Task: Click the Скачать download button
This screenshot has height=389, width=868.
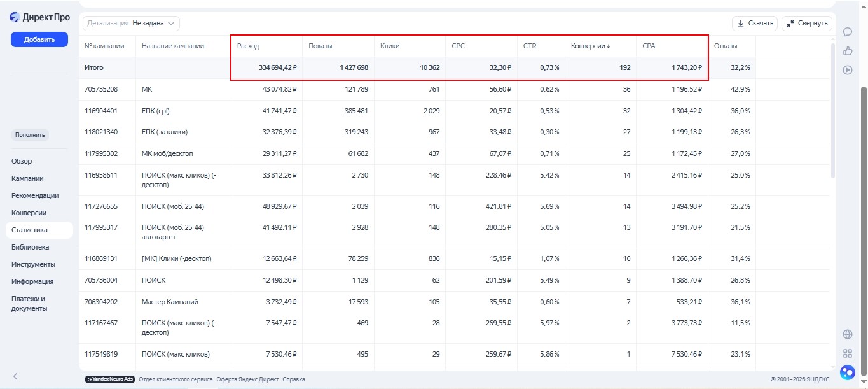Action: click(754, 24)
